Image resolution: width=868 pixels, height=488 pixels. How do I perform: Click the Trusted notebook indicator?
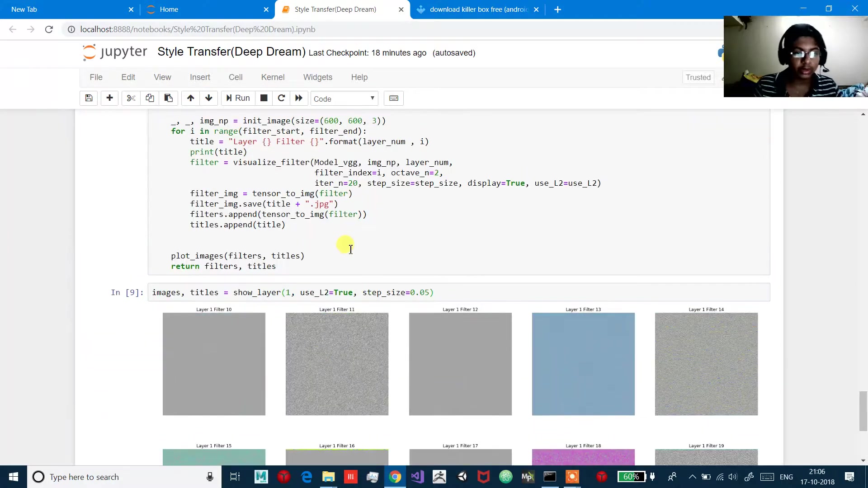pyautogui.click(x=698, y=77)
